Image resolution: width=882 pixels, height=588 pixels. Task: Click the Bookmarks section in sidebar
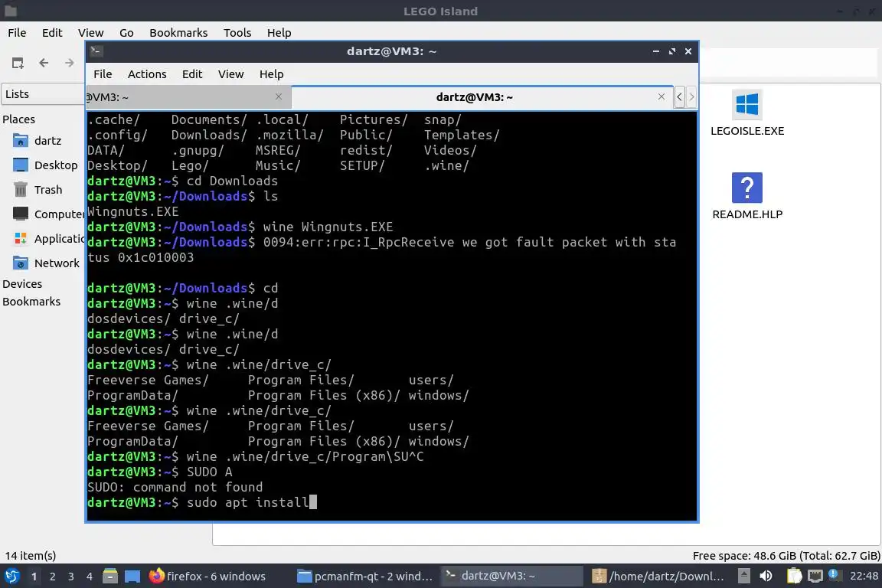(31, 302)
